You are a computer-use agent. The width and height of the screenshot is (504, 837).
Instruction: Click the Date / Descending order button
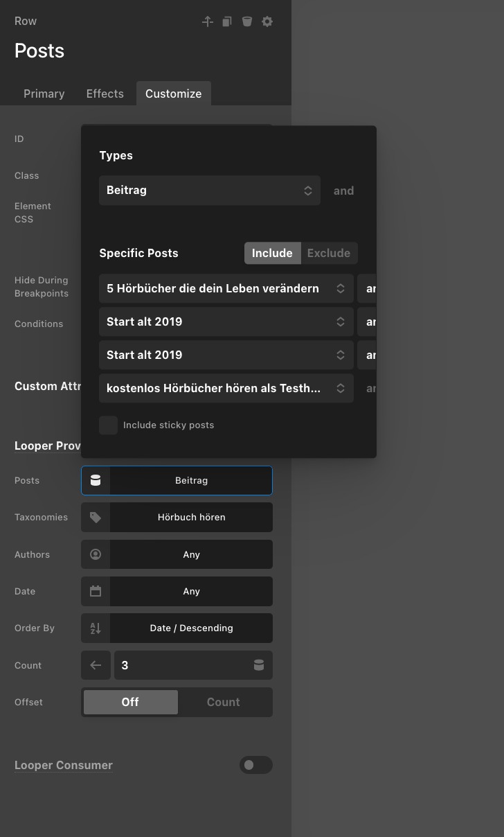tap(191, 628)
